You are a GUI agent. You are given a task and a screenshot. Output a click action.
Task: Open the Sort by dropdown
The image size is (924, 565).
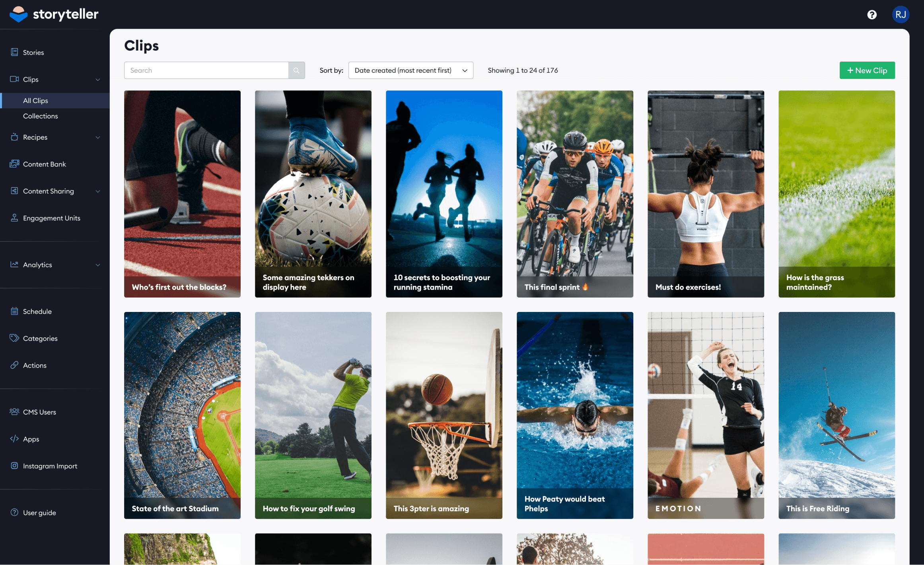pos(410,70)
